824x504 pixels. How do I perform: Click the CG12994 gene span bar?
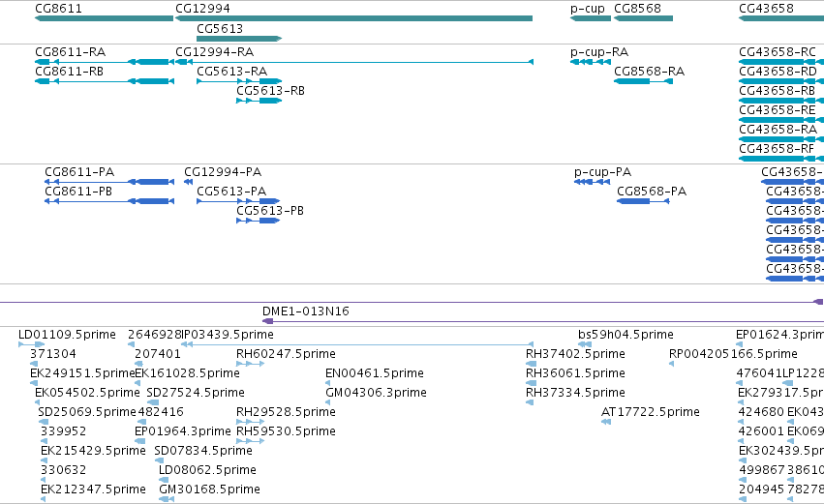tap(353, 18)
